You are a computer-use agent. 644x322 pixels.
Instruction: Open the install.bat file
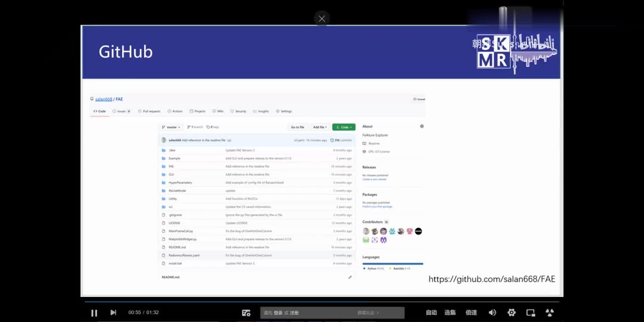point(175,263)
